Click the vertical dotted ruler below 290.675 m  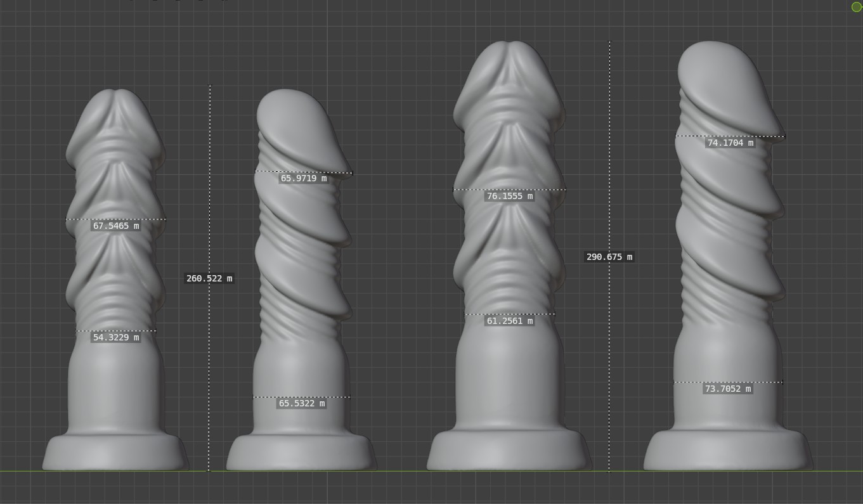(x=609, y=368)
